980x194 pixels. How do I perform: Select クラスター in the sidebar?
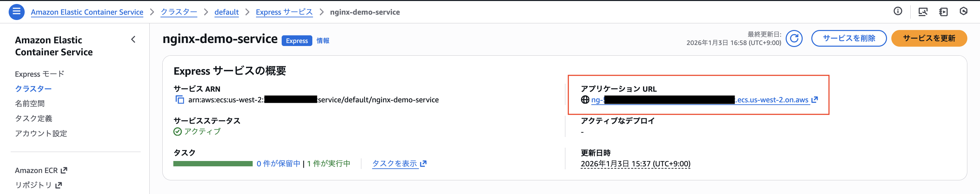coord(33,88)
